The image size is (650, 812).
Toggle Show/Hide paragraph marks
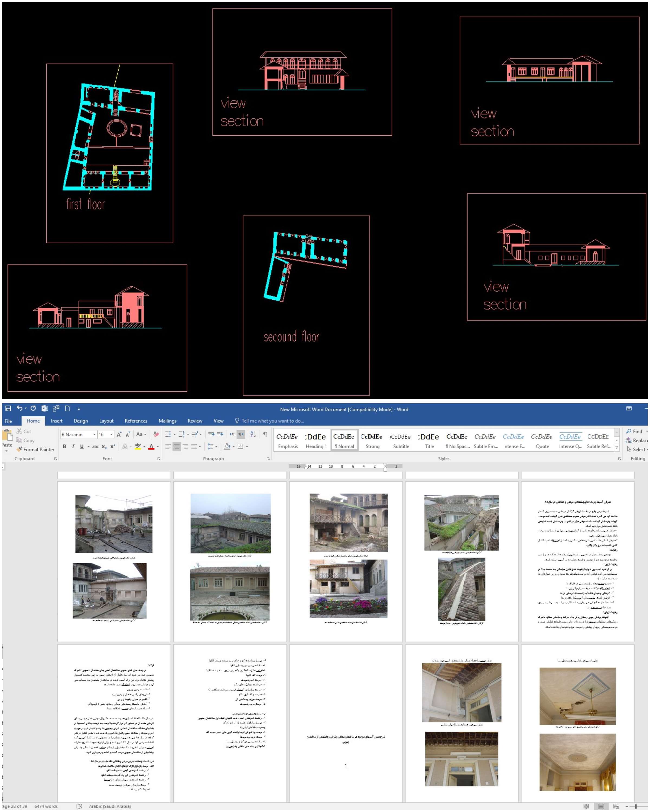[x=265, y=434]
